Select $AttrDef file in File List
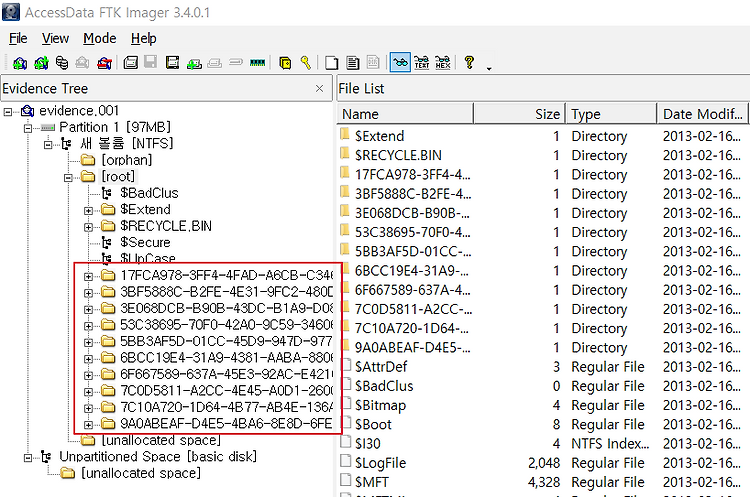The image size is (750, 497). click(x=543, y=367)
